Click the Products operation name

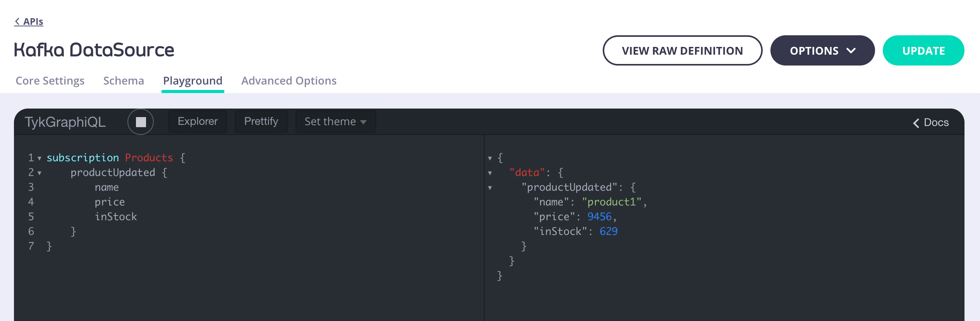(149, 158)
